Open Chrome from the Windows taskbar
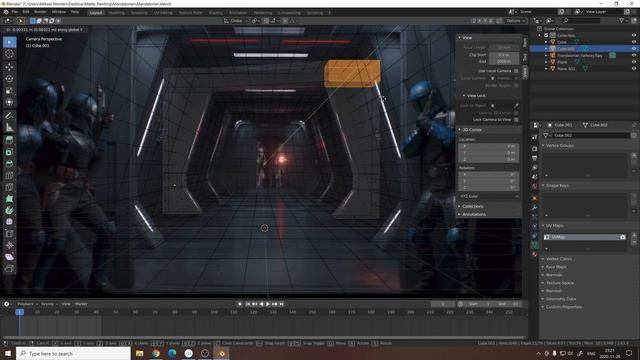Image resolution: width=640 pixels, height=360 pixels. click(156, 353)
